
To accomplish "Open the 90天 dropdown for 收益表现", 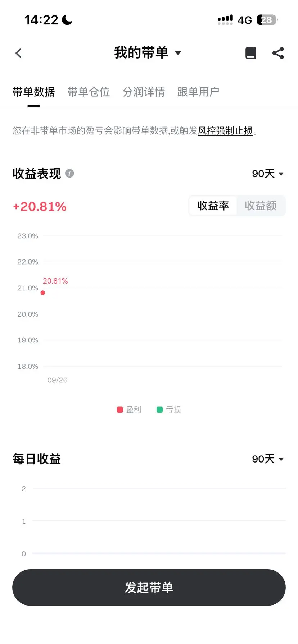I will (268, 174).
